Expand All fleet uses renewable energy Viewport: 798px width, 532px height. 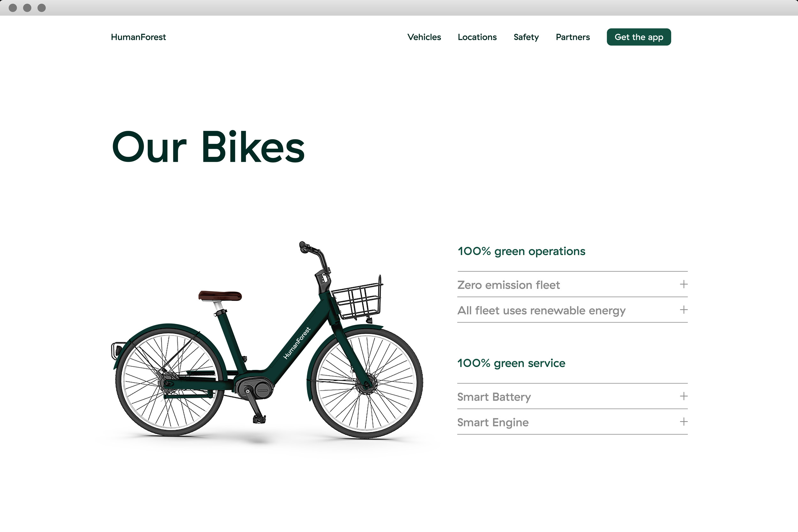point(572,310)
